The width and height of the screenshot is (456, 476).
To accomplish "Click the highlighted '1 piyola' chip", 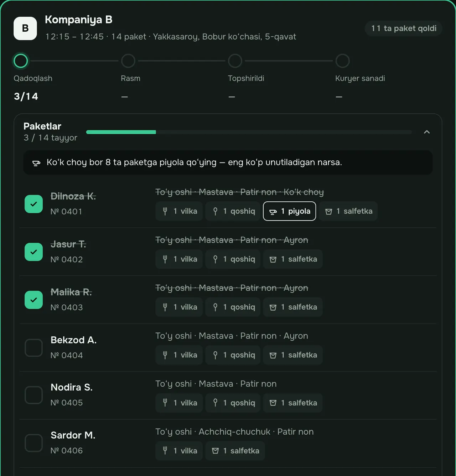I will coord(289,211).
